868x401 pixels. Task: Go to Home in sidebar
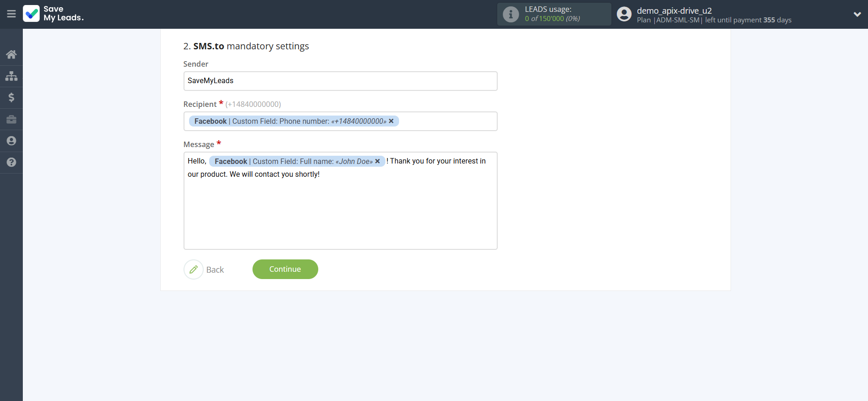(x=11, y=54)
